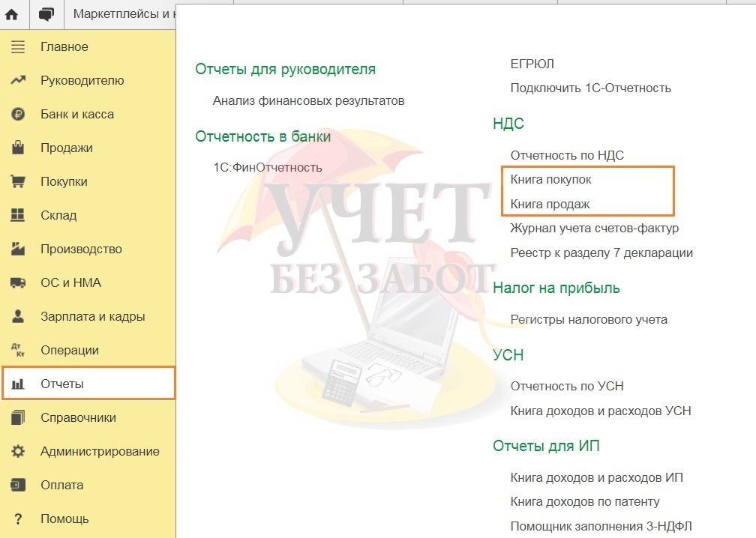Click the trend chart icon for Руководителю
The image size is (756, 538).
pyautogui.click(x=18, y=80)
